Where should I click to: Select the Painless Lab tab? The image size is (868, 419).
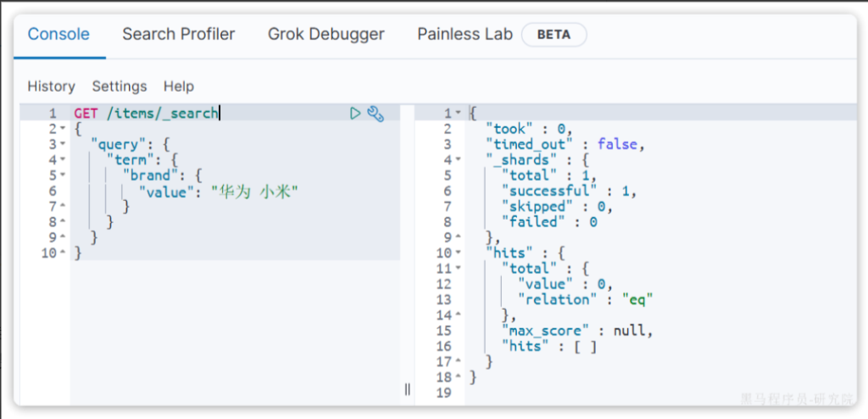(x=465, y=34)
